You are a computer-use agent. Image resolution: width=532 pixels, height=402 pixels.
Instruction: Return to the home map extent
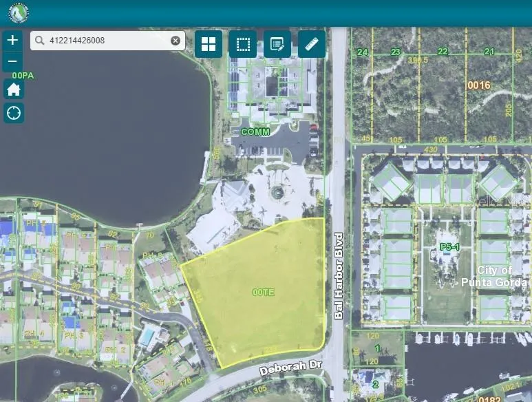(14, 89)
